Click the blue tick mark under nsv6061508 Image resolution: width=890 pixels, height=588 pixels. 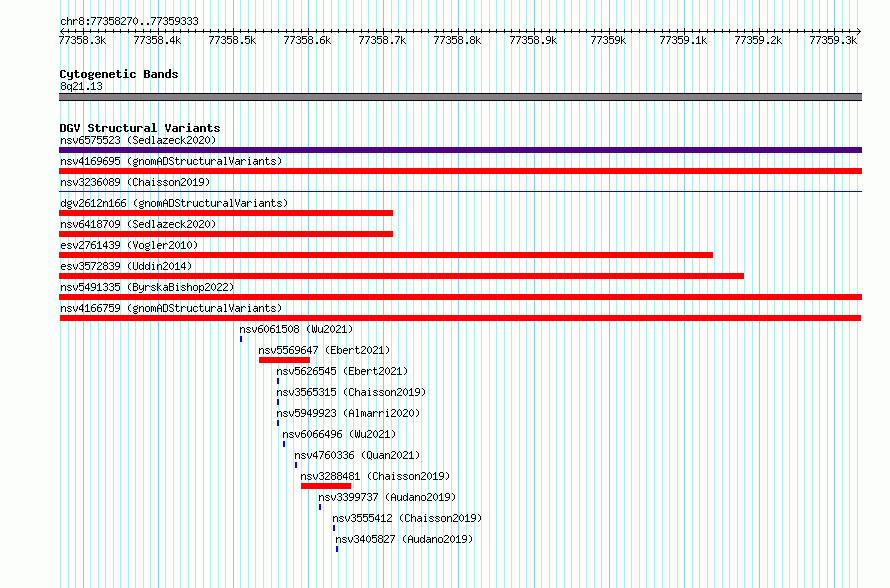(241, 339)
